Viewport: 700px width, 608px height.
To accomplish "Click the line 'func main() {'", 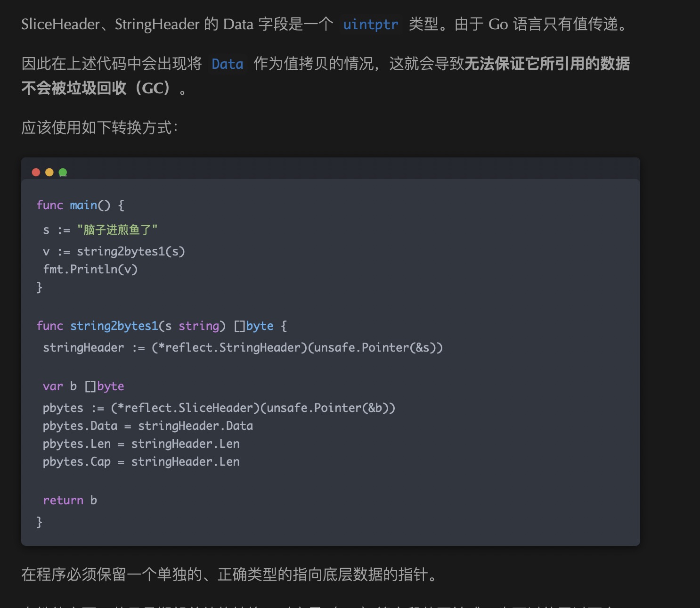I will [x=81, y=205].
